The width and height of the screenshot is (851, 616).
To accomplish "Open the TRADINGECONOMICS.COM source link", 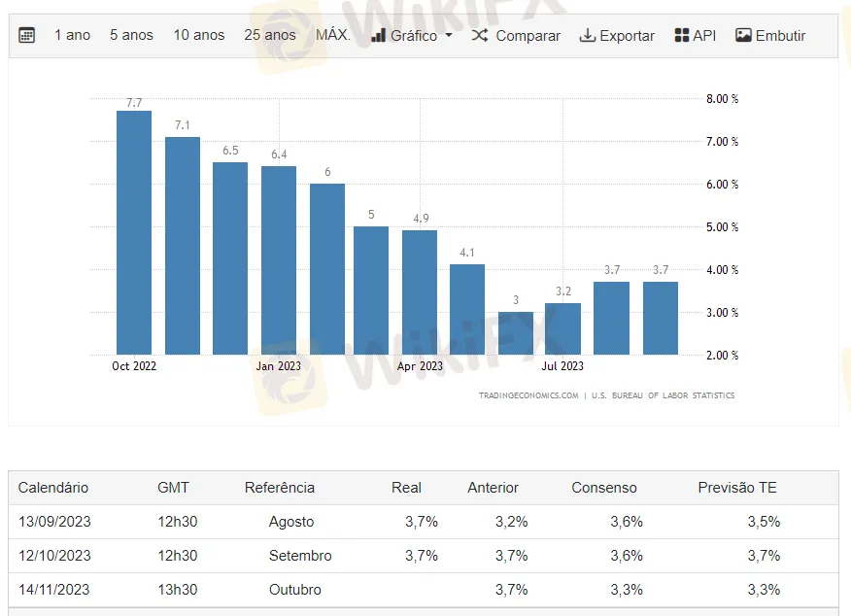I will pos(528,395).
